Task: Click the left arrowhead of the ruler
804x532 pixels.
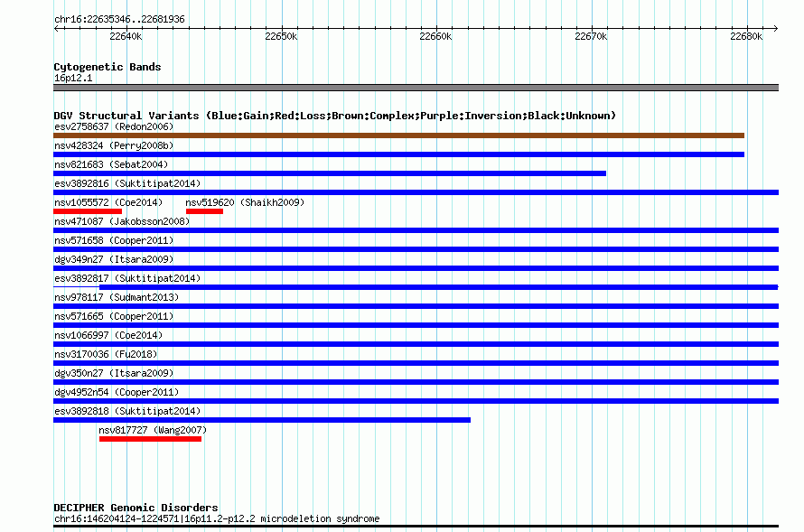Action: pos(56,28)
